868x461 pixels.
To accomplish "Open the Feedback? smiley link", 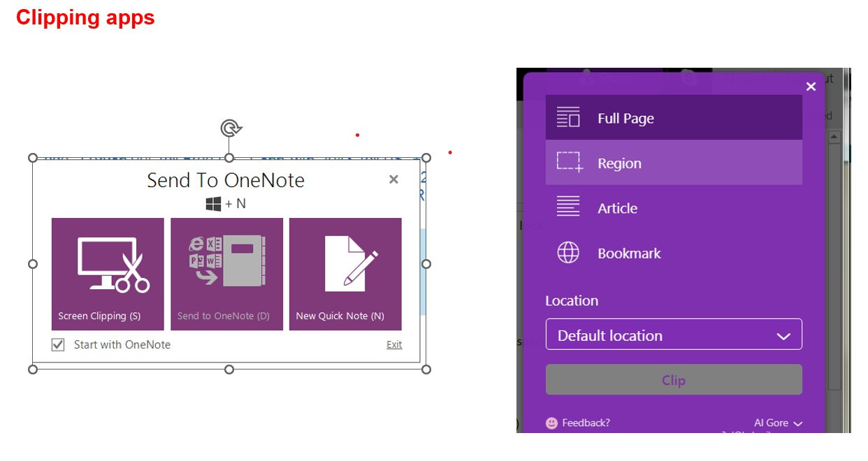I will [578, 423].
